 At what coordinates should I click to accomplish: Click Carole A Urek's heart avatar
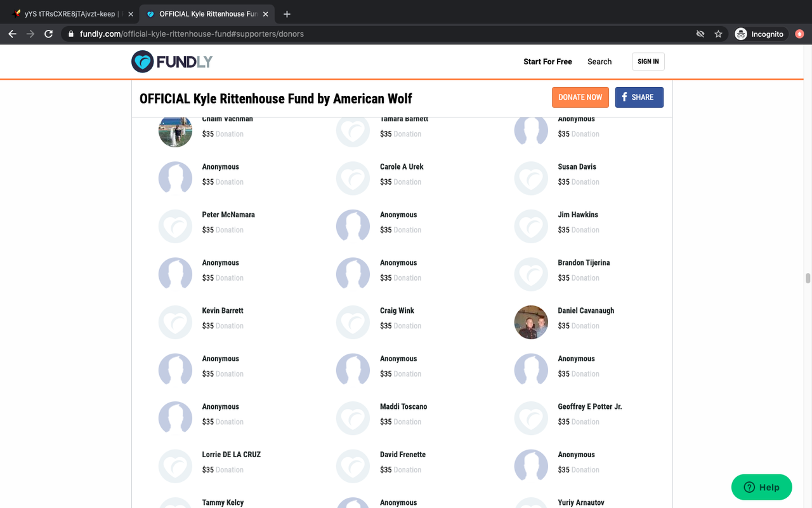point(353,178)
